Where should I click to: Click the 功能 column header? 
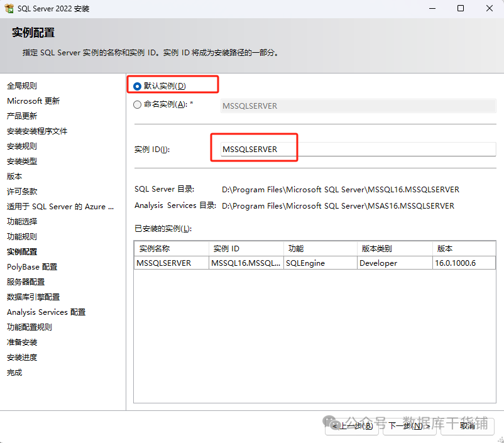(320, 248)
